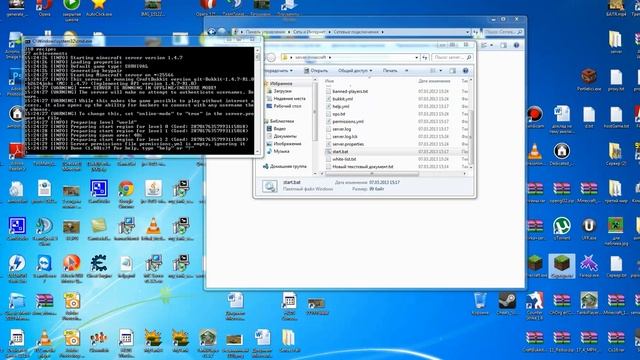Click search box in background Explorer window
640x360 pixels.
(x=503, y=32)
